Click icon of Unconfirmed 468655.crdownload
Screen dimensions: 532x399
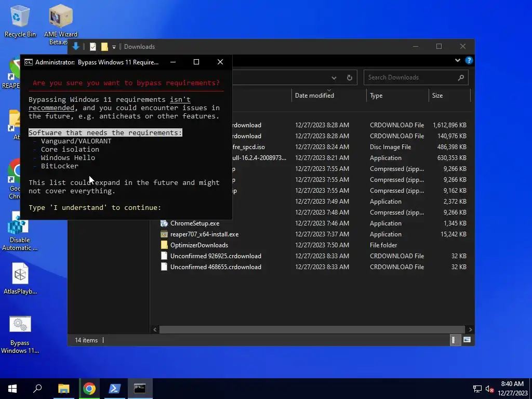(x=164, y=267)
